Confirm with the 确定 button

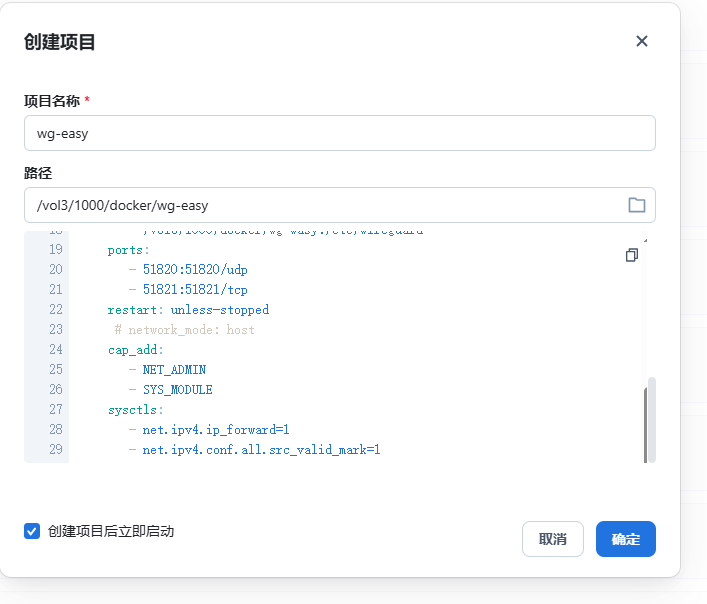625,539
